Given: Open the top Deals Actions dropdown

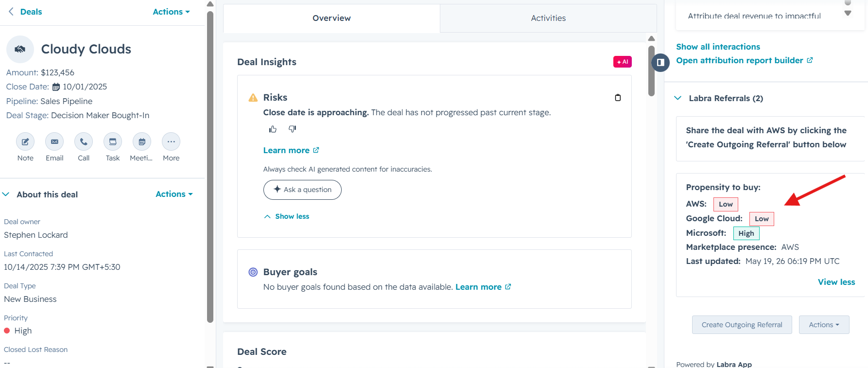Looking at the screenshot, I should coord(171,12).
